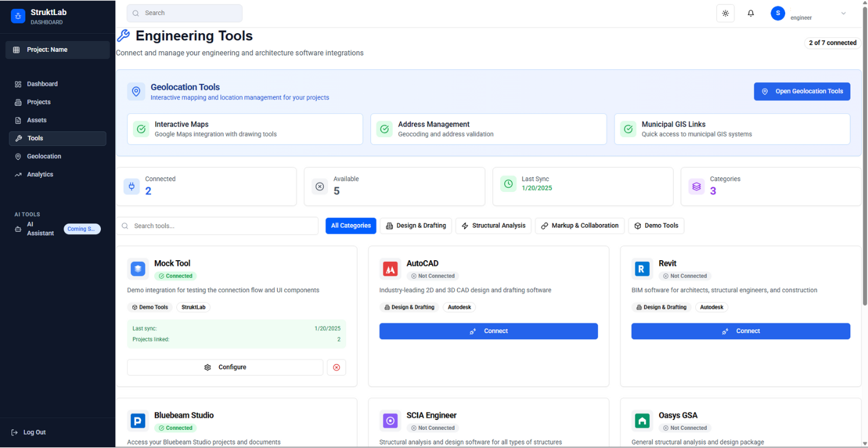The height and width of the screenshot is (448, 868).
Task: Switch to the Structural Analysis category tab
Action: [x=493, y=226]
